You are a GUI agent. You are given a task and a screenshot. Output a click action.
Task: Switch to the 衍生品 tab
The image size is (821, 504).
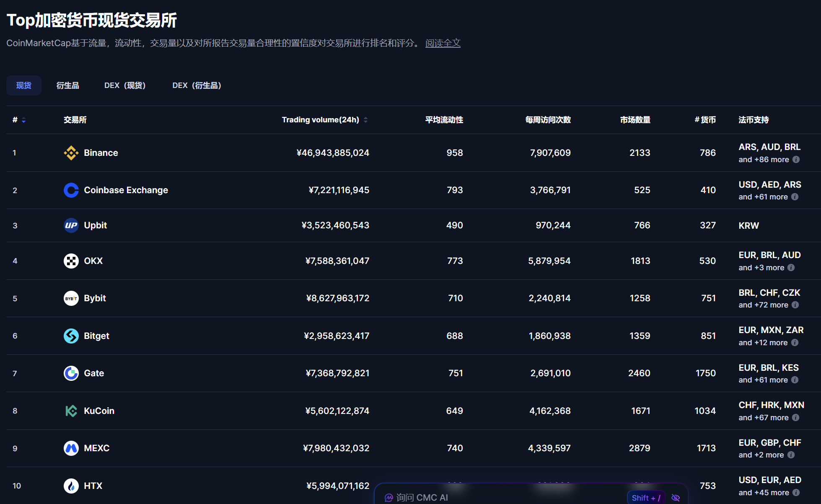point(68,85)
